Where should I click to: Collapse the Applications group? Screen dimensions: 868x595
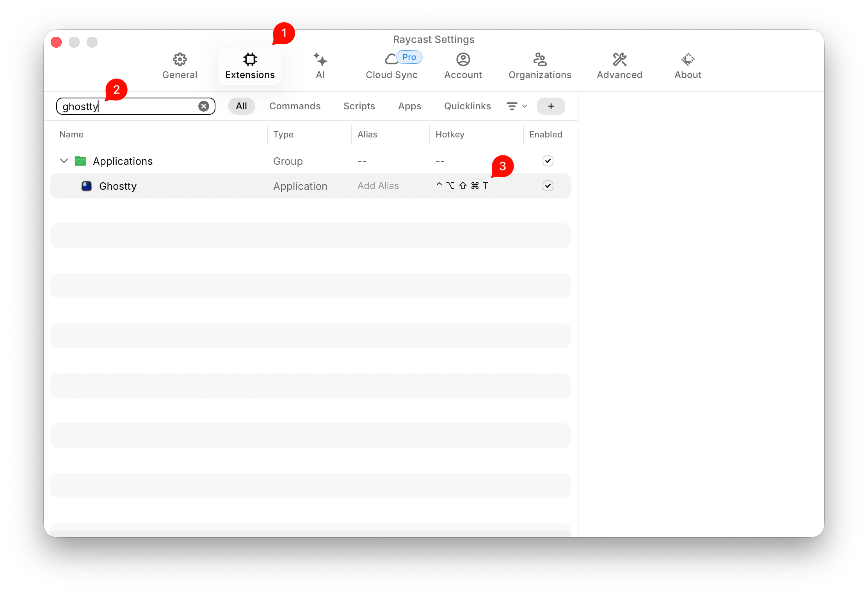(x=64, y=161)
